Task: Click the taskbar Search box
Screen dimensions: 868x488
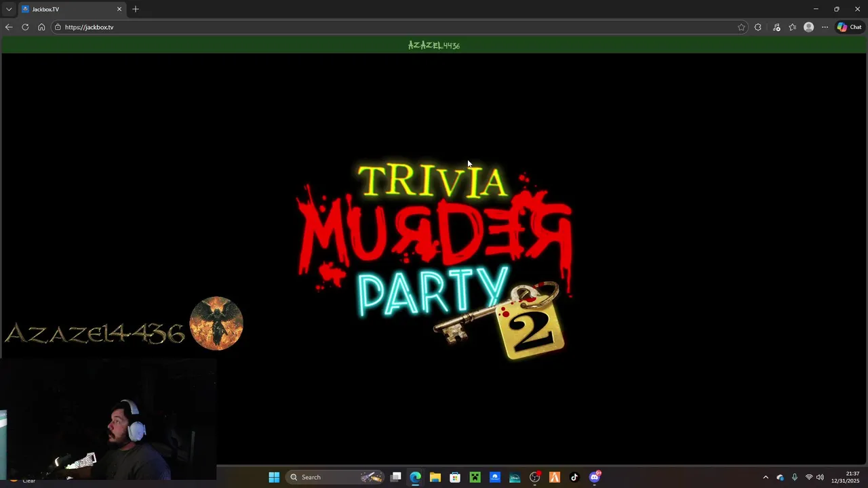Action: [335, 477]
